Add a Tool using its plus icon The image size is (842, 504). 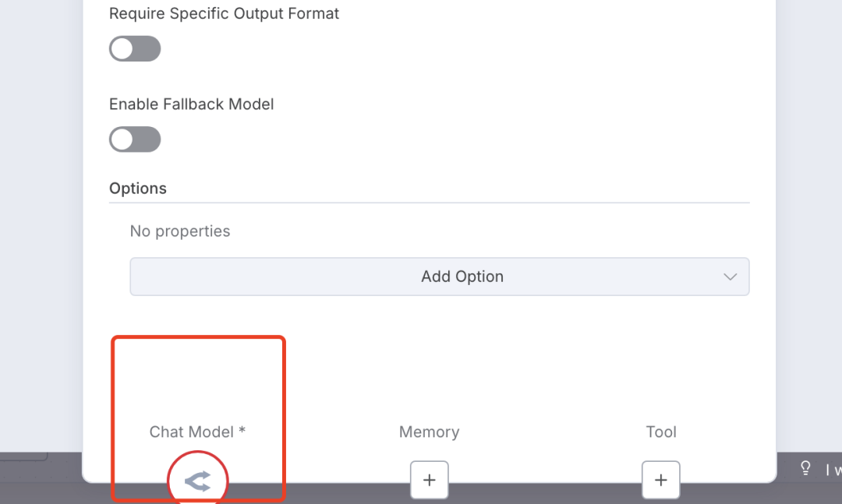(660, 480)
